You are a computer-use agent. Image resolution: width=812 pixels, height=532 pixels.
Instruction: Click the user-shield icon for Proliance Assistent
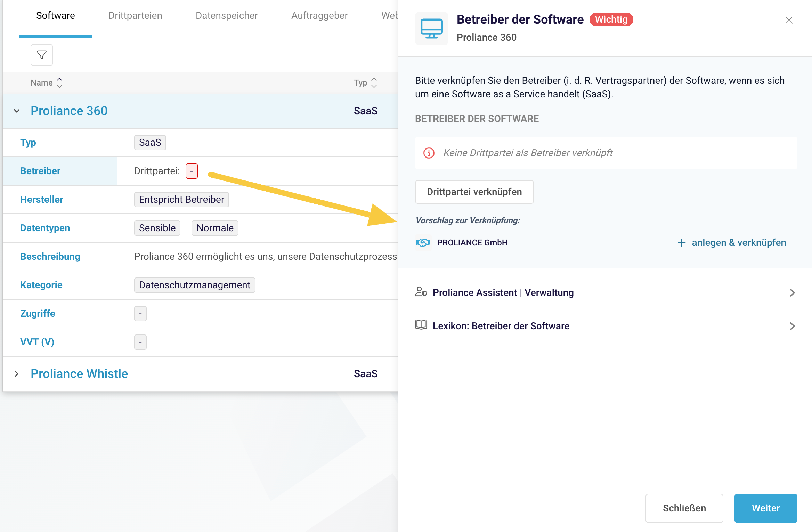point(421,292)
